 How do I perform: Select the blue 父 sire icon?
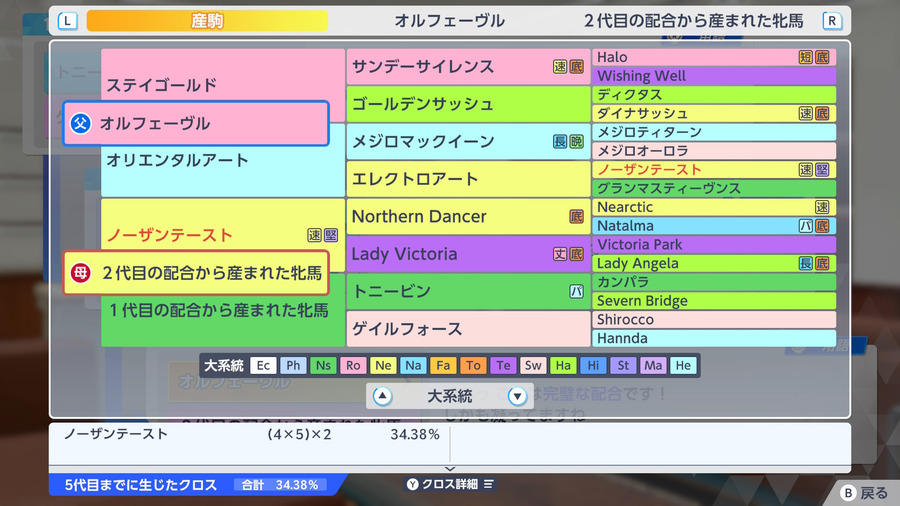[x=80, y=123]
